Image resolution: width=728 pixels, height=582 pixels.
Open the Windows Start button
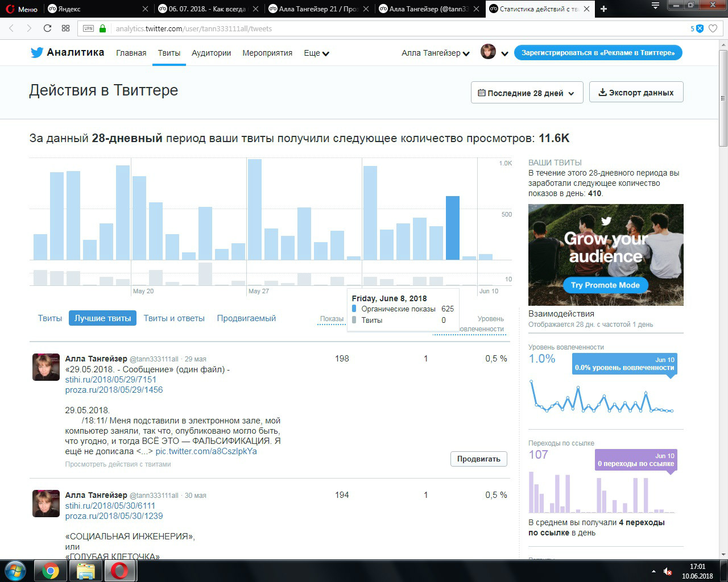click(15, 571)
